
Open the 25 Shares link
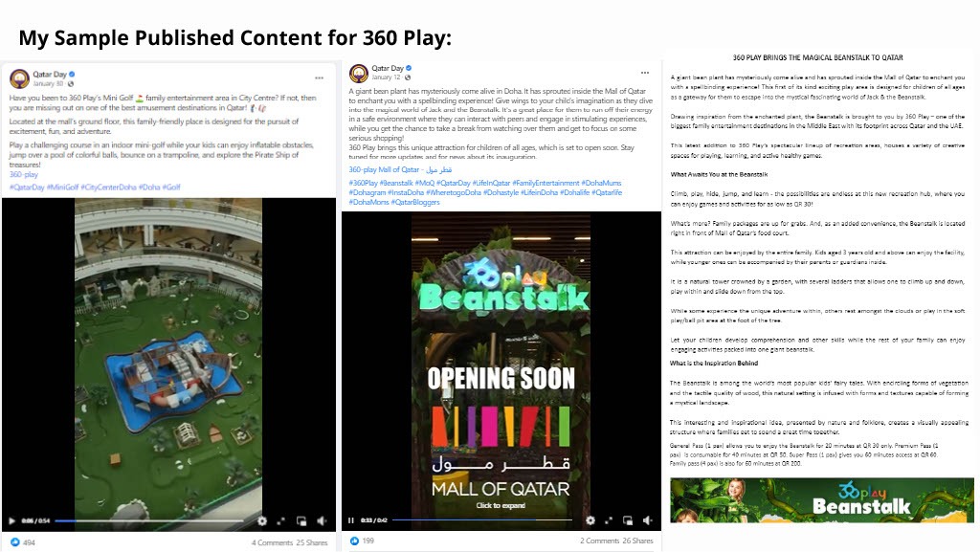pyautogui.click(x=312, y=542)
